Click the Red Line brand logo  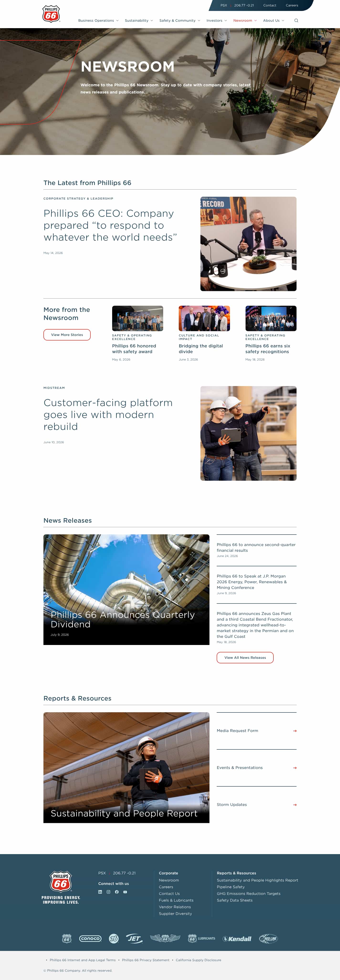click(268, 939)
